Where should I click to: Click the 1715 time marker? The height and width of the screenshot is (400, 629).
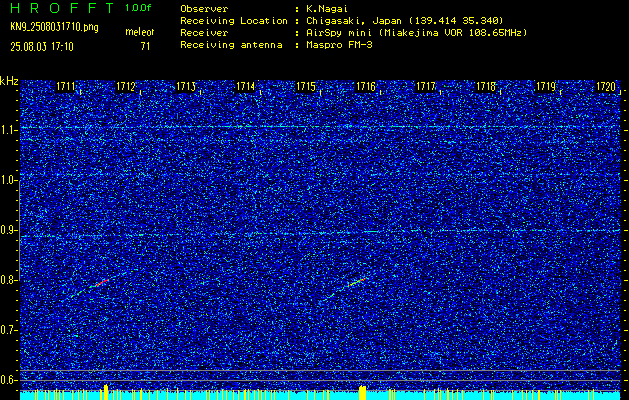click(306, 86)
